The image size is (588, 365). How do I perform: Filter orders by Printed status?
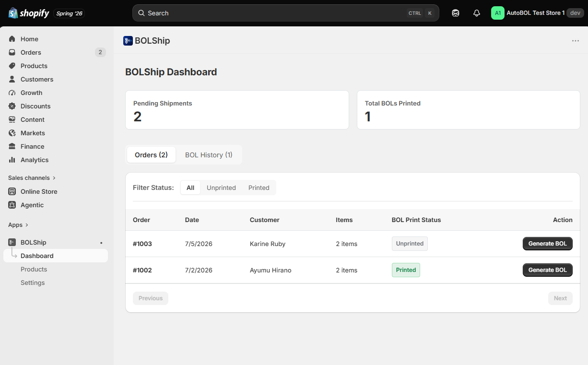tap(259, 188)
